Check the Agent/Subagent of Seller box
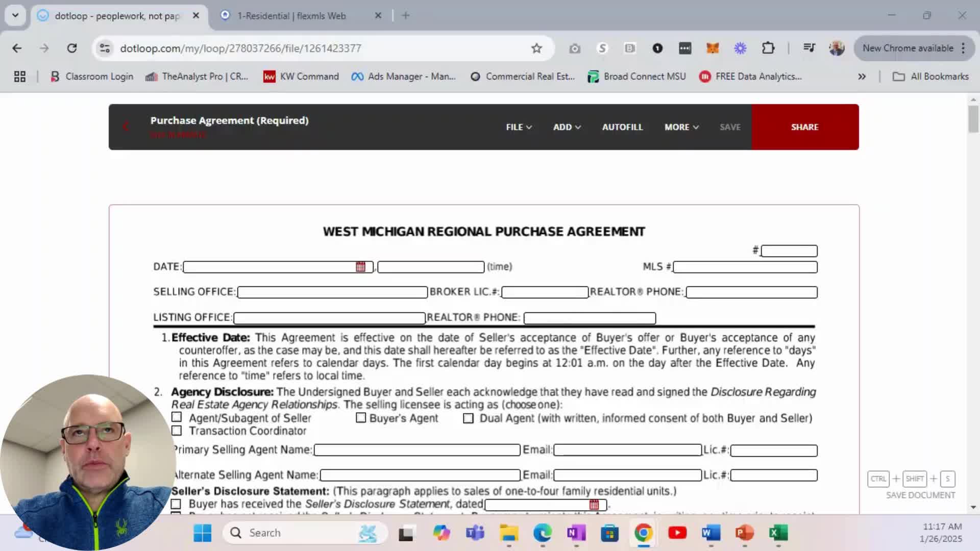The width and height of the screenshot is (980, 551). [177, 417]
